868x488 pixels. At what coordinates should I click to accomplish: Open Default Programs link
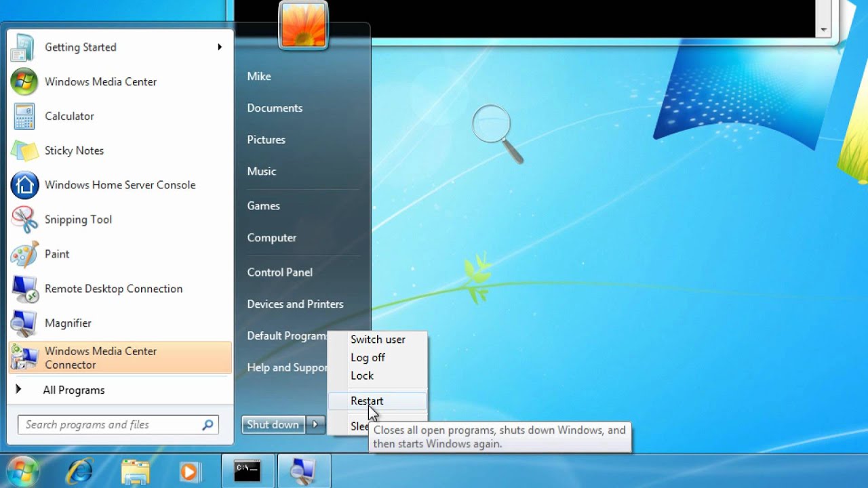(x=287, y=336)
